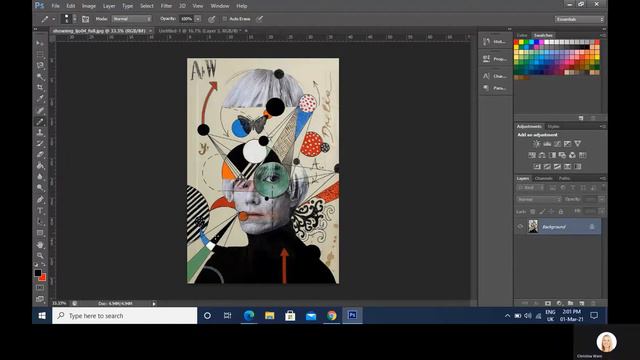
Task: Add a Vibrance adjustment
Action: pyautogui.click(x=578, y=144)
